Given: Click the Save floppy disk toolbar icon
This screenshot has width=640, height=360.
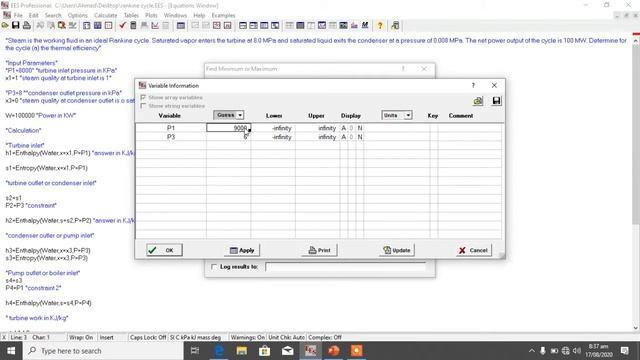Looking at the screenshot, I should [x=16, y=25].
